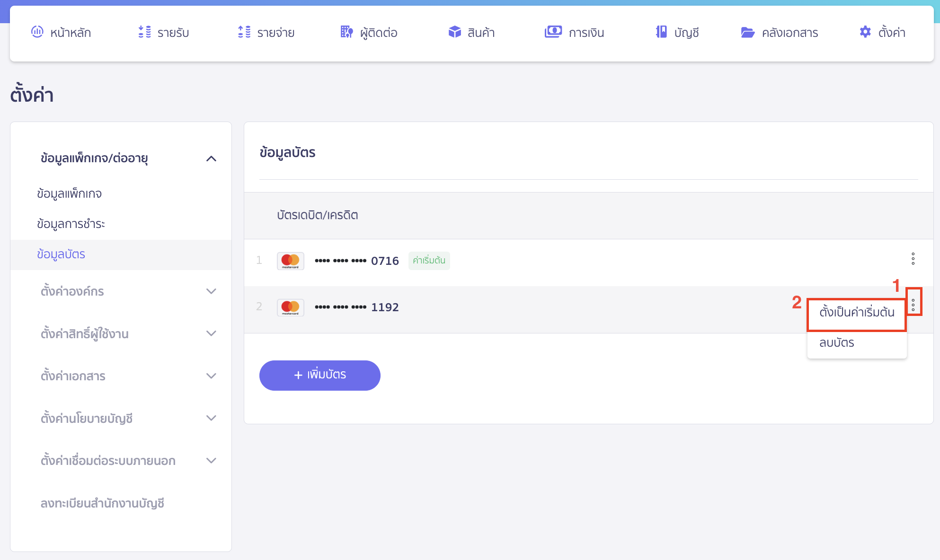Collapse ข้อมูลแพ็กเกจ/ต่ออายุ section
Viewport: 940px width, 560px height.
pos(211,158)
